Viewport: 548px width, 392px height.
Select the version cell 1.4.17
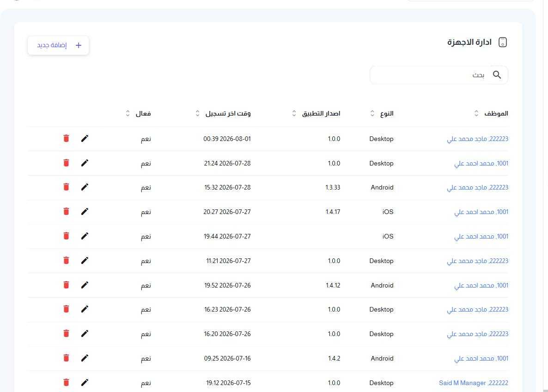[333, 212]
